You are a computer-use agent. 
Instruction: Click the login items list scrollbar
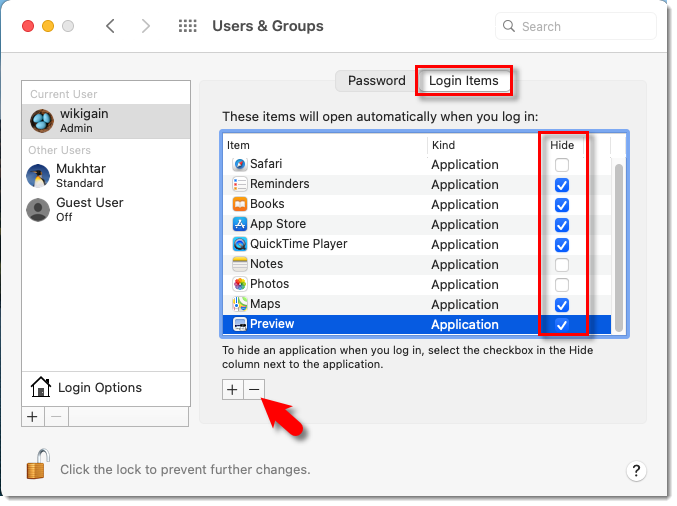618,247
